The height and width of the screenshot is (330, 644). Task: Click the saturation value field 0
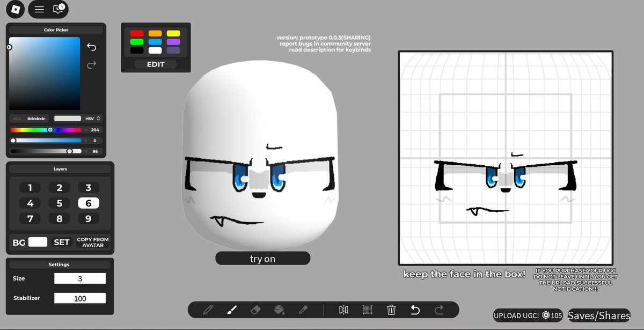(94, 141)
